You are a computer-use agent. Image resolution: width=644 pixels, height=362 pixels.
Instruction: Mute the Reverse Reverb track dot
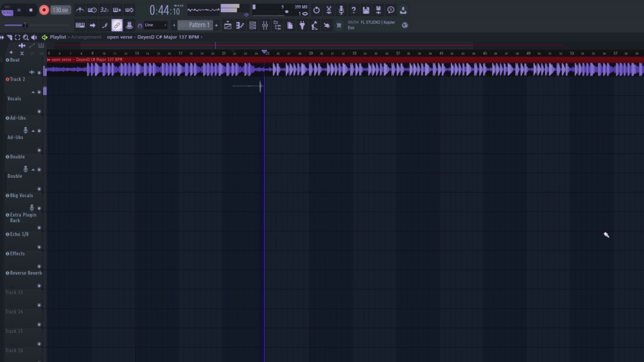pos(39,286)
